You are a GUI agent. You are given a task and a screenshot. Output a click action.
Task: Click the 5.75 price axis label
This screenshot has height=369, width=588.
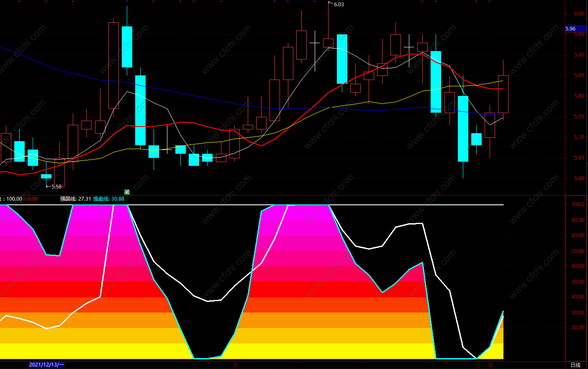[579, 117]
